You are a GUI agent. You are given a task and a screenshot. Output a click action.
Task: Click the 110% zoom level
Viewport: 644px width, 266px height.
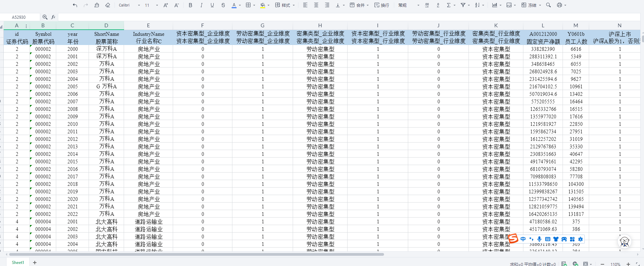615,264
